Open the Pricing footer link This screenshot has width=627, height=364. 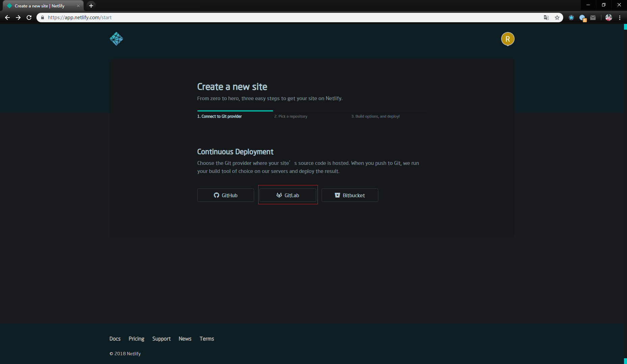(x=136, y=339)
